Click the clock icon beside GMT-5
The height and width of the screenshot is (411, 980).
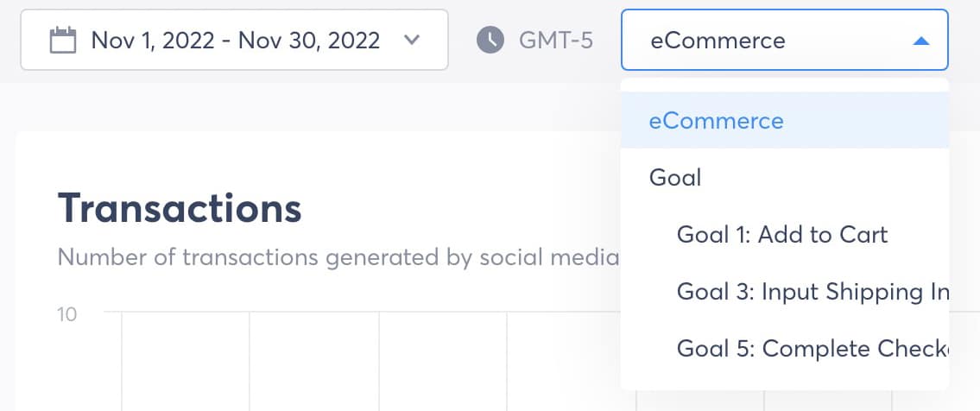(490, 41)
